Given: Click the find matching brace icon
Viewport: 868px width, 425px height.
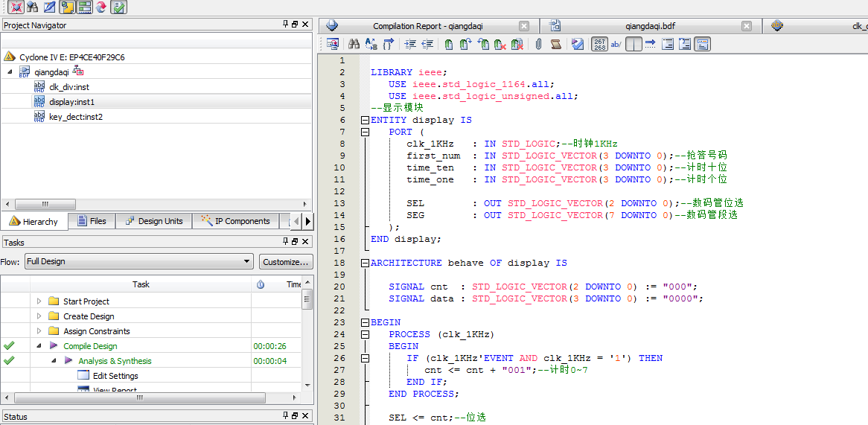Looking at the screenshot, I should (389, 45).
